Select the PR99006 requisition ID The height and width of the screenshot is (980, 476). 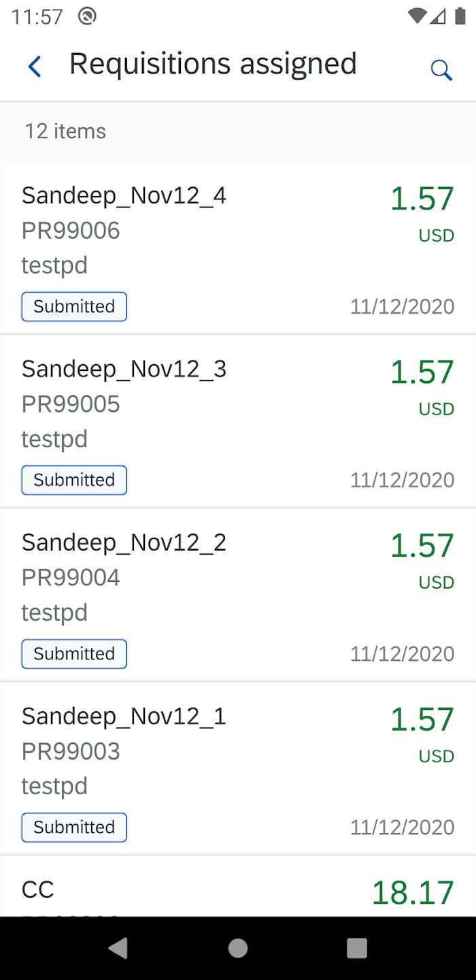(x=71, y=231)
